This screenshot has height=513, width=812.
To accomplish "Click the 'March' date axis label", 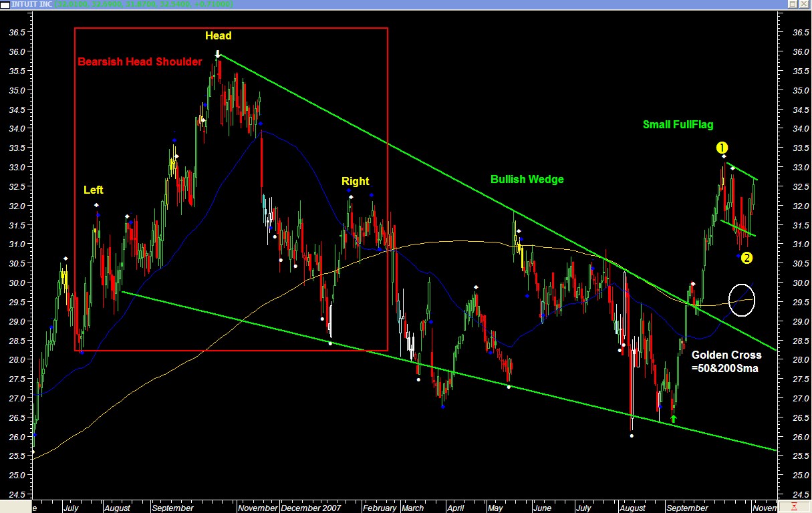I will click(413, 508).
